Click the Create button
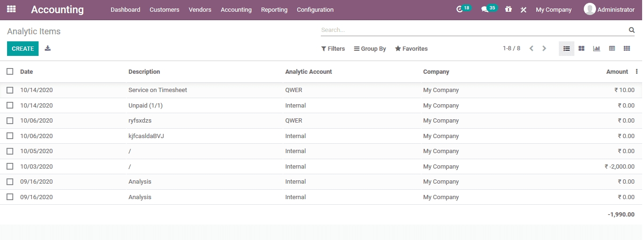The image size is (644, 240). click(23, 49)
